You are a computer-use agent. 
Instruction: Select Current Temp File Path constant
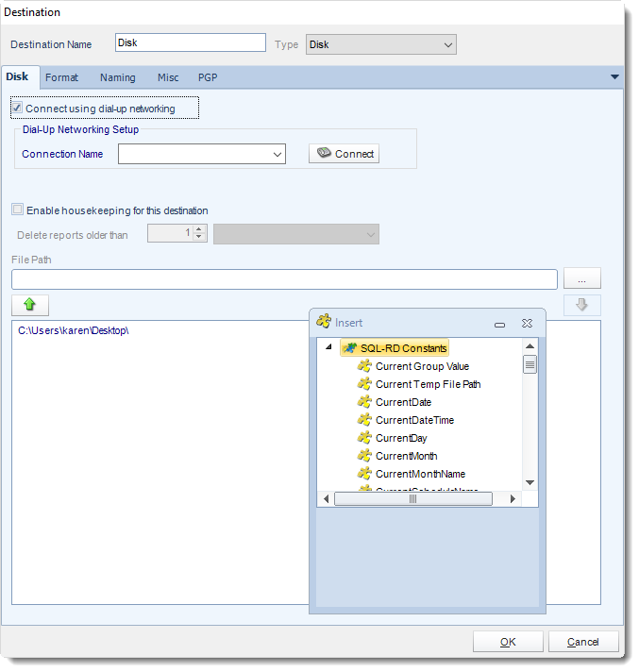tap(429, 384)
